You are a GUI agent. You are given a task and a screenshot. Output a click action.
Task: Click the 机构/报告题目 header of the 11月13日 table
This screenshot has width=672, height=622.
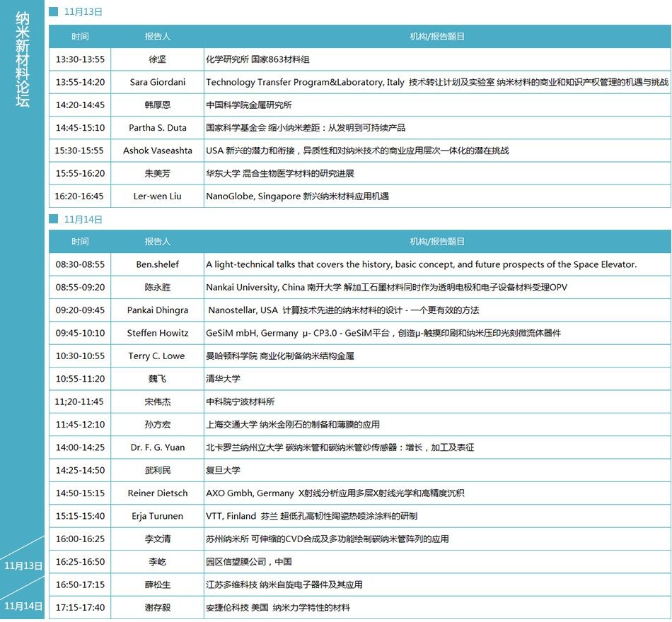[x=437, y=36]
